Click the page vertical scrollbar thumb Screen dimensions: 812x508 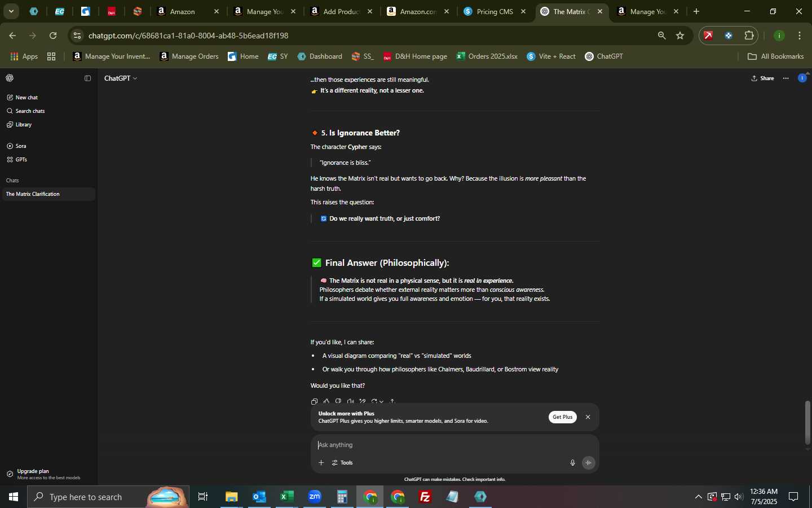coord(807,422)
